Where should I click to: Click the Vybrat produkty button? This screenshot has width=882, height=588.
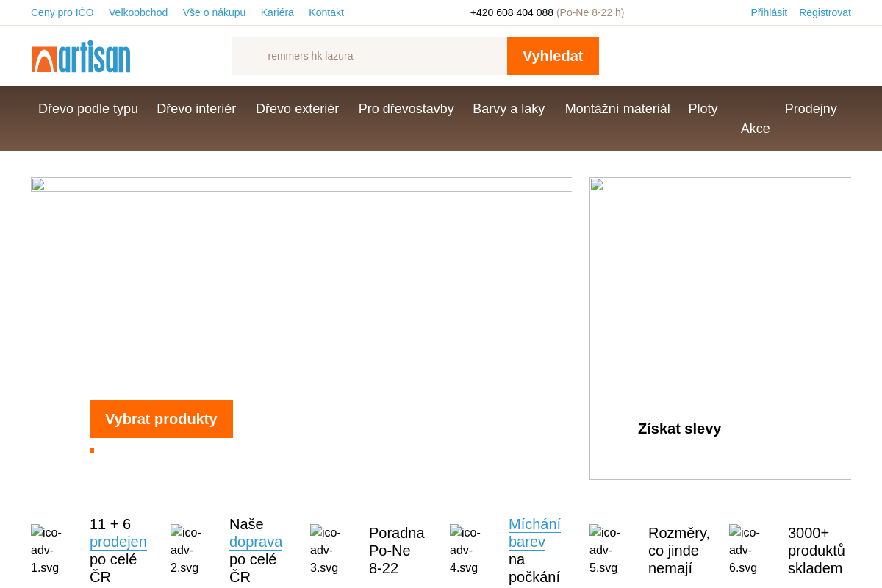tap(161, 419)
